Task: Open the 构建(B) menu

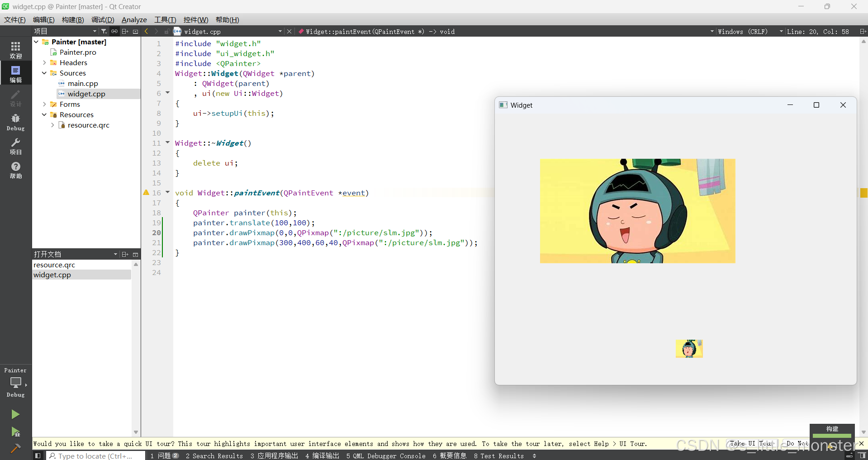Action: (73, 19)
